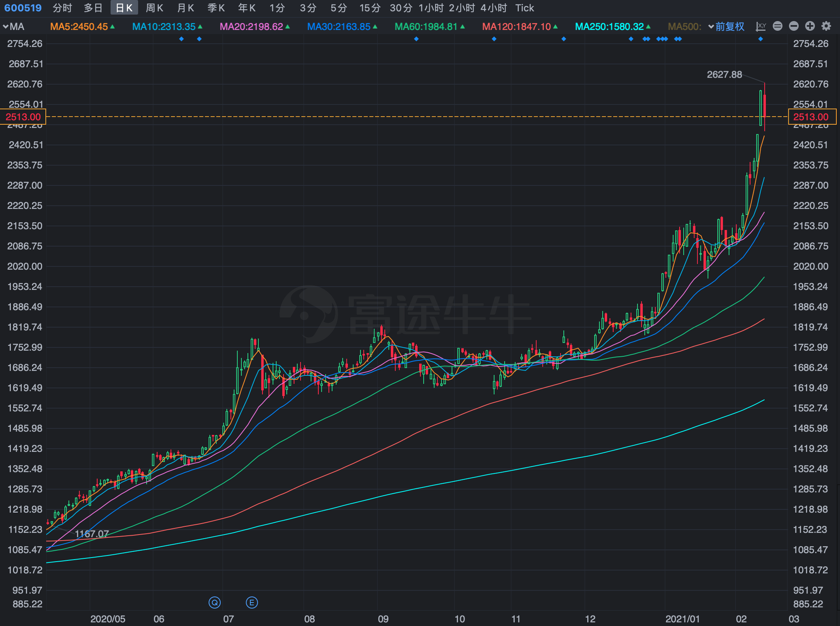Switch to 分时 intraday tab
Viewport: 840px width, 626px height.
coord(62,8)
